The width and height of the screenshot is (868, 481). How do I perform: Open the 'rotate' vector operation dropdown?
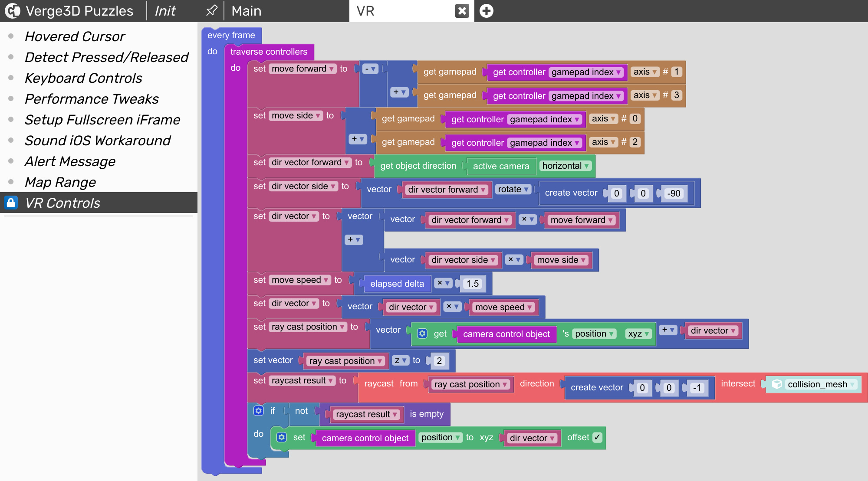coord(513,189)
